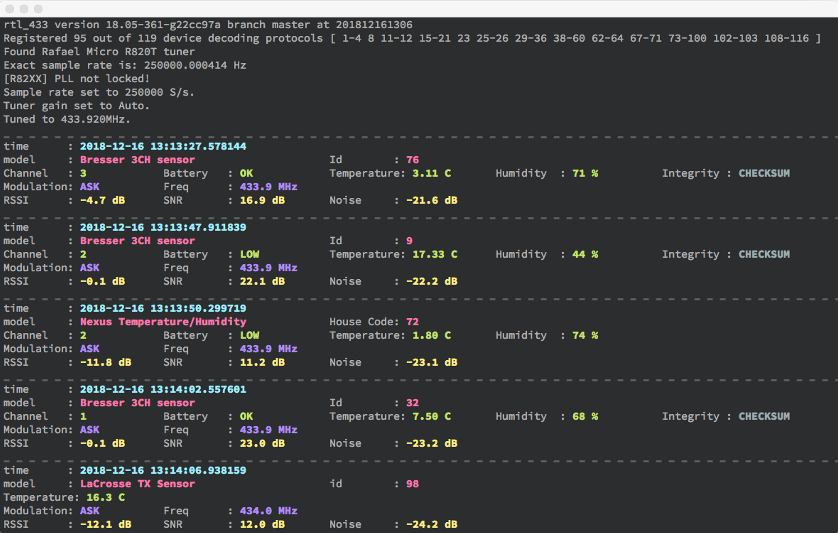The width and height of the screenshot is (838, 533).
Task: Click the House Code value 72
Action: [412, 322]
